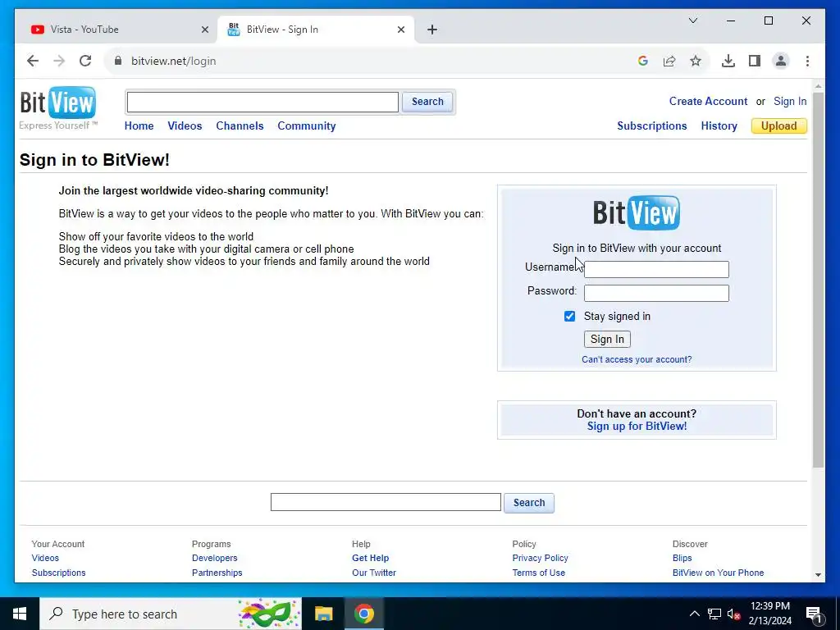Open the footer Privacy Policy link

540,558
